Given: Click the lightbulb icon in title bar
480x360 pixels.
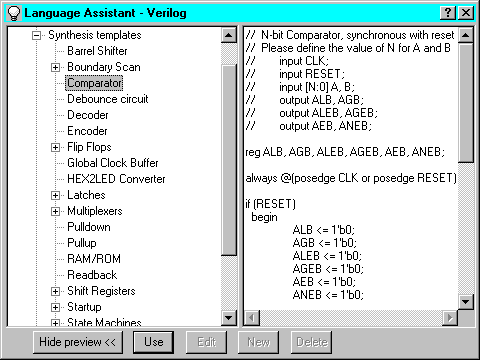Looking at the screenshot, I should [14, 13].
